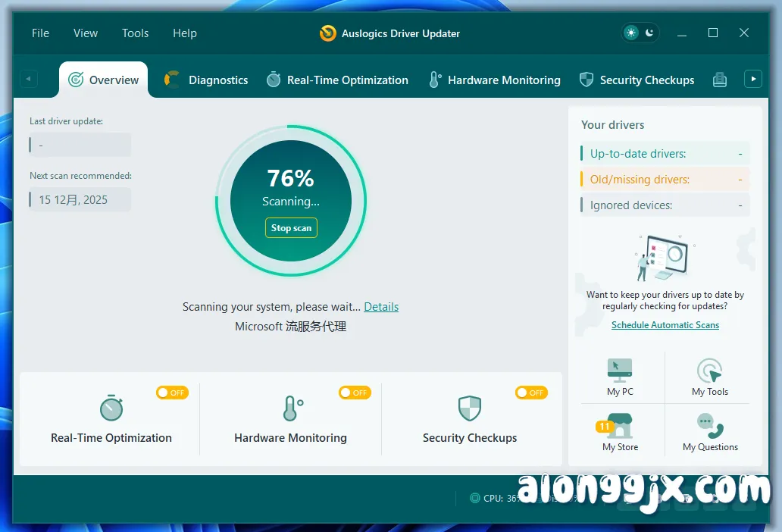Click the left arrow beside Overview tab
The image size is (782, 532).
(x=29, y=78)
